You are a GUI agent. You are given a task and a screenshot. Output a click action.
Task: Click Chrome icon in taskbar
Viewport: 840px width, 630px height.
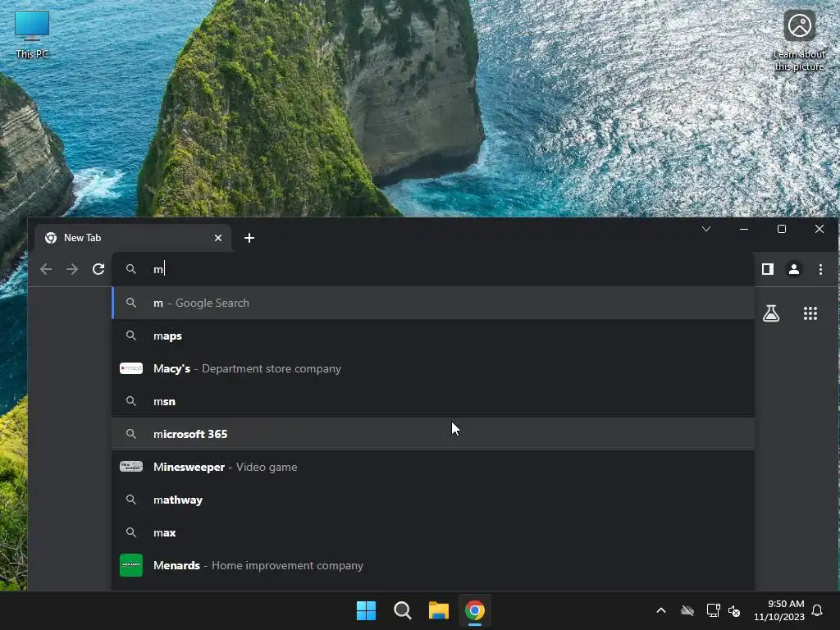[475, 610]
